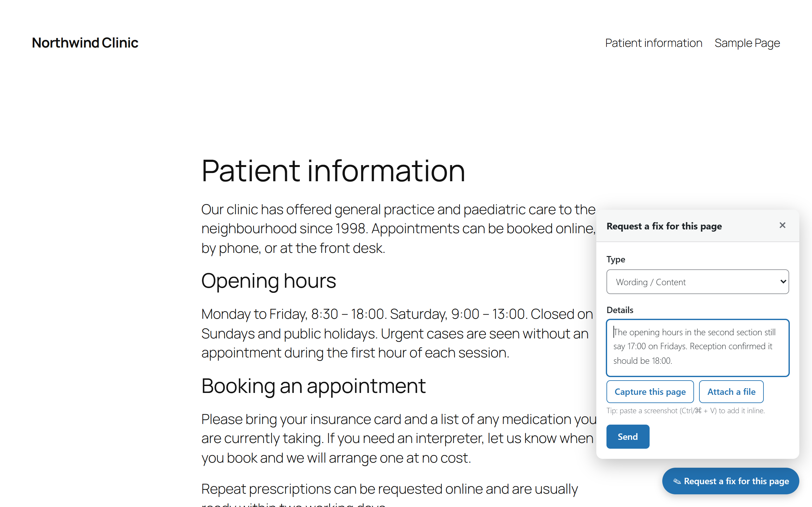The image size is (812, 507).
Task: Open Patient information menu link
Action: [653, 43]
